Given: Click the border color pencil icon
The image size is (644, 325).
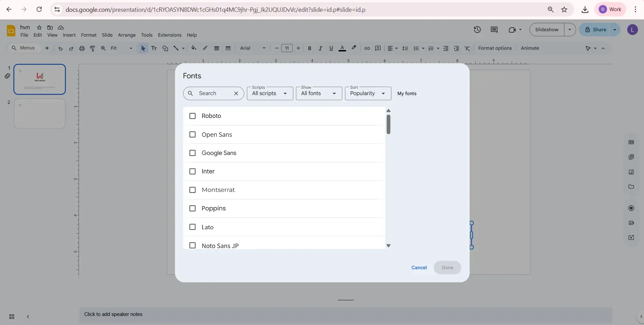Looking at the screenshot, I should point(205,48).
